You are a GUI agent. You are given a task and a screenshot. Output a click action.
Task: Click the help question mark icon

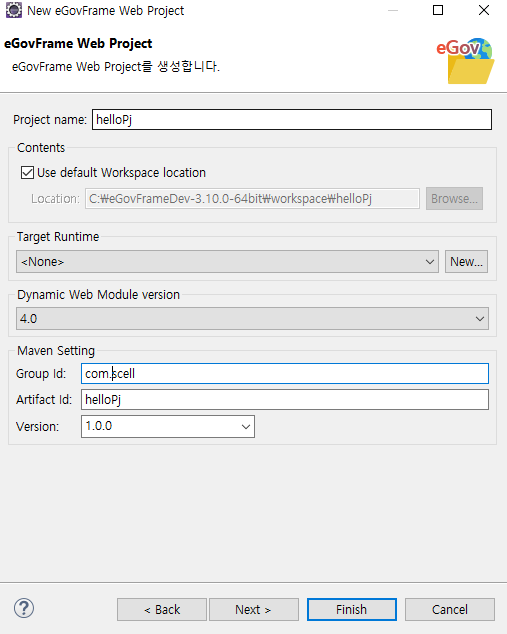point(24,609)
